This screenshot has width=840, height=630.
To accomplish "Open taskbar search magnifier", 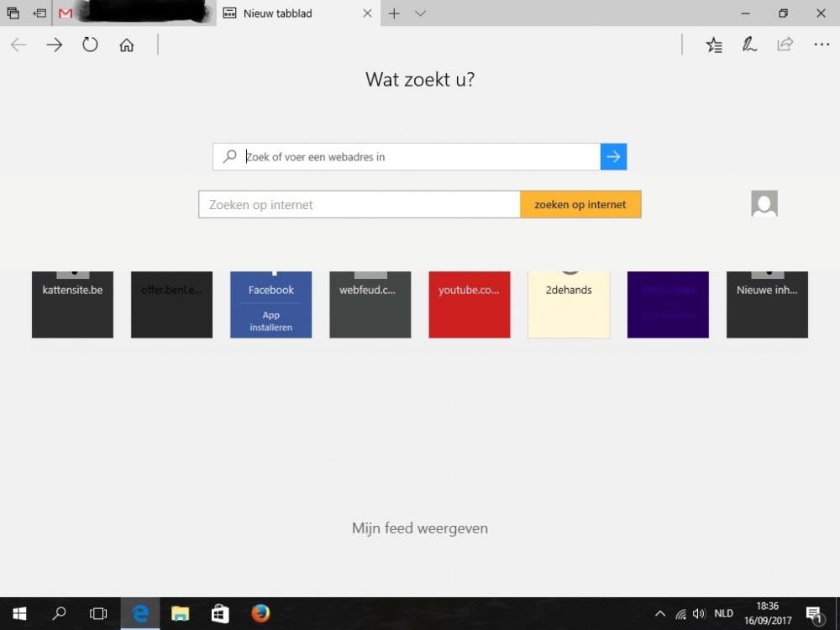I will [59, 613].
